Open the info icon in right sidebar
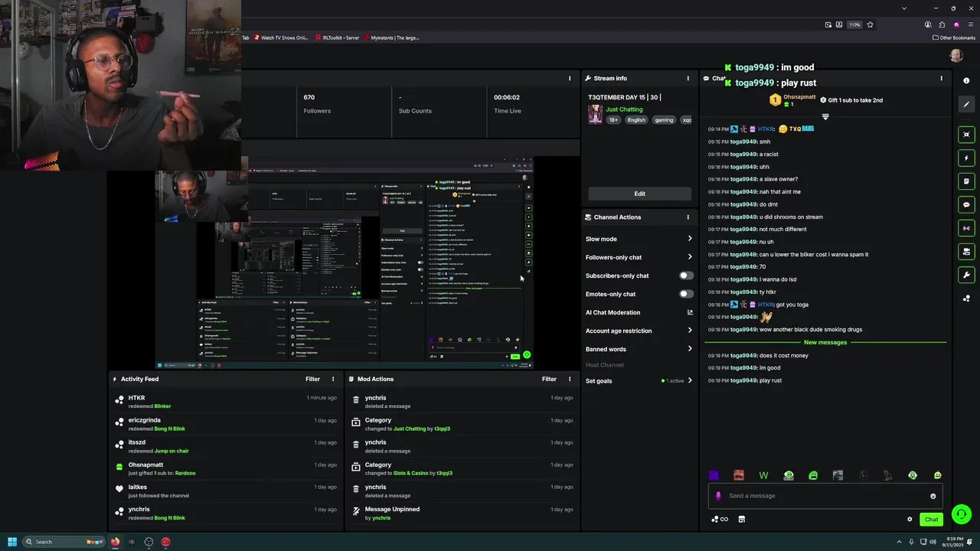The width and height of the screenshot is (980, 551). pyautogui.click(x=966, y=81)
